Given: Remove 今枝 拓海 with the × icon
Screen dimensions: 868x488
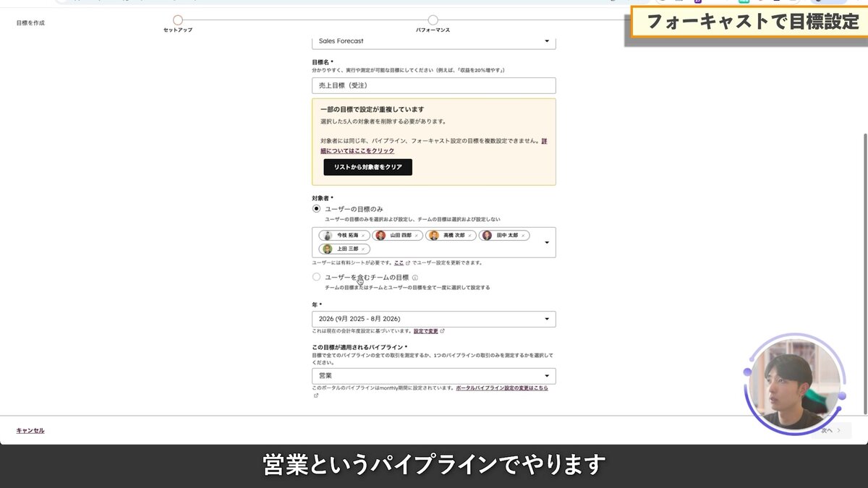Looking at the screenshot, I should [x=365, y=236].
